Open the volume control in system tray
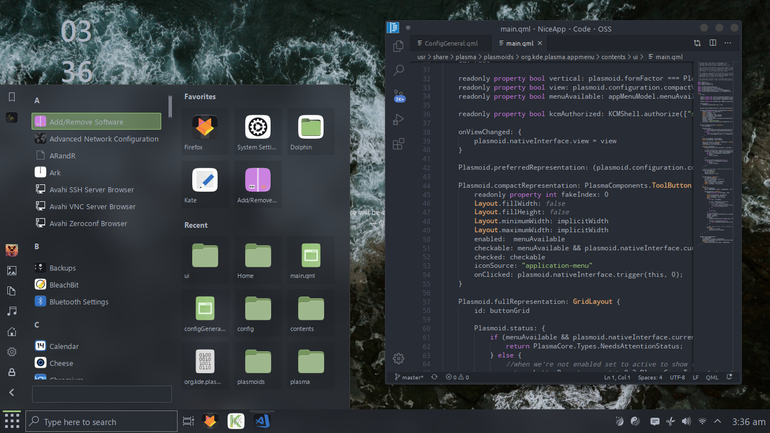The image size is (770, 433). coord(686,421)
